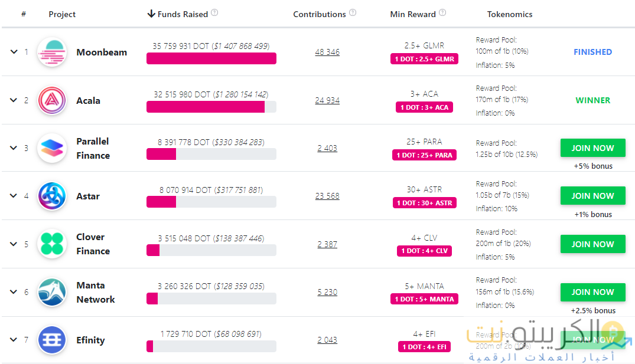Screen dimensions: 635x364
Task: Expand the Moonbeam row chevron
Action: click(14, 52)
